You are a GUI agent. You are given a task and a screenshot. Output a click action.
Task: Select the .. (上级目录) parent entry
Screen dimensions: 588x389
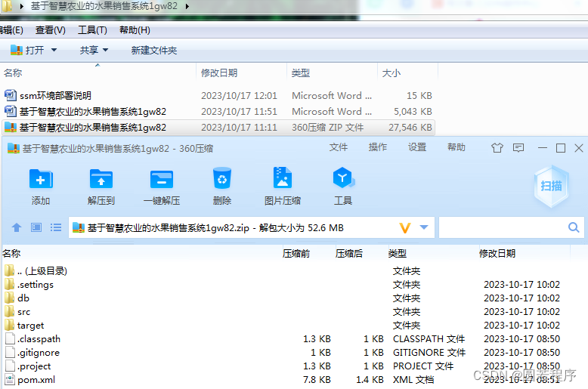click(42, 271)
